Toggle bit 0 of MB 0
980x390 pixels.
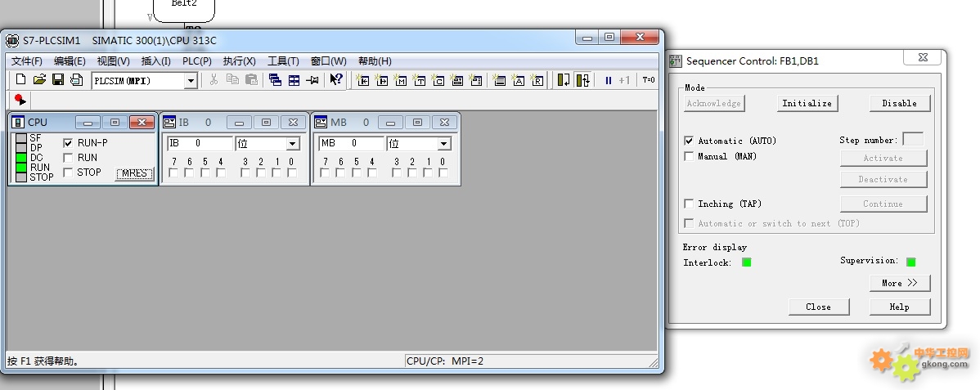coord(443,173)
